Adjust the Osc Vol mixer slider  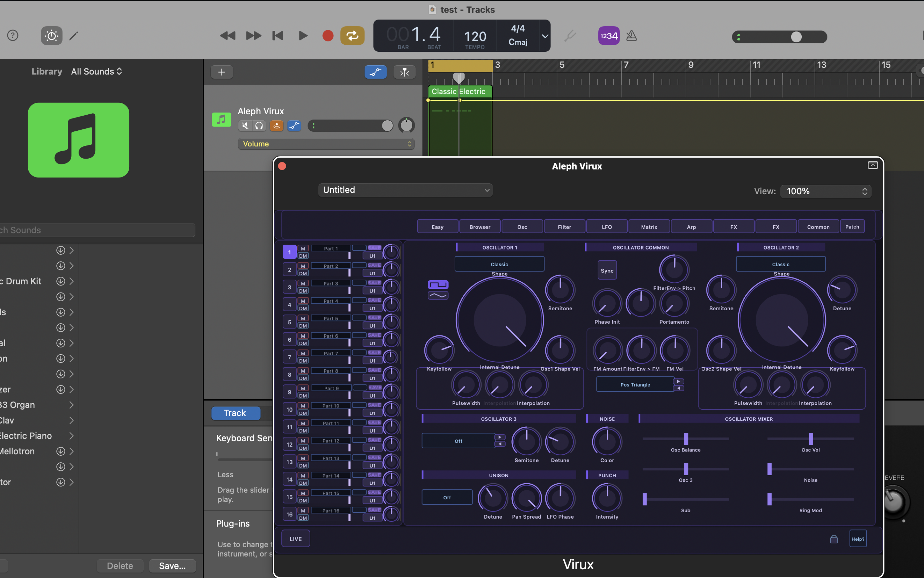(811, 439)
